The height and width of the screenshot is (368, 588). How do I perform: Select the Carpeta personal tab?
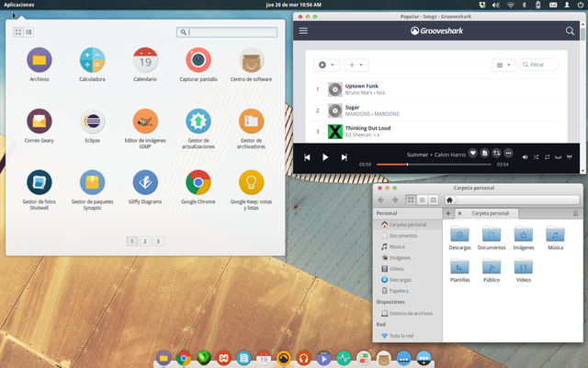[486, 213]
